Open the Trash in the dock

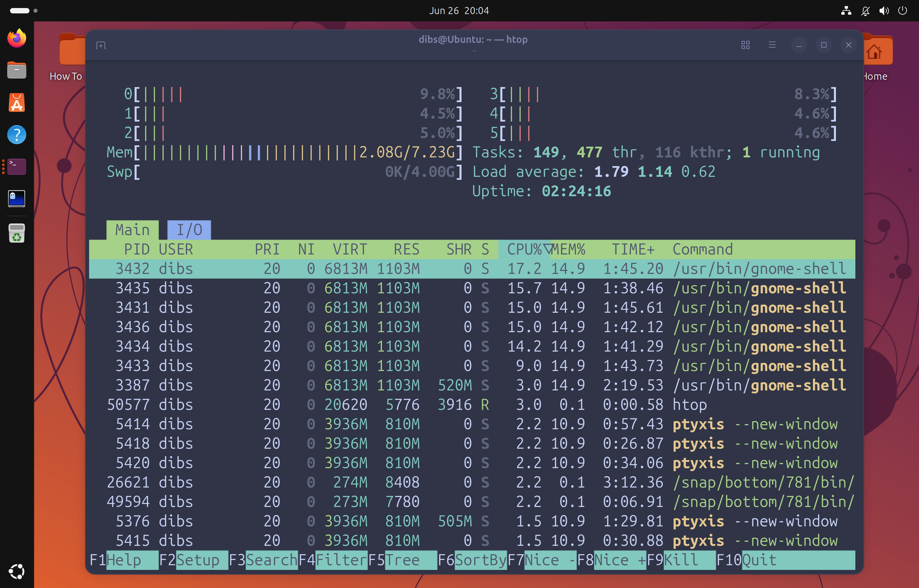(x=17, y=233)
